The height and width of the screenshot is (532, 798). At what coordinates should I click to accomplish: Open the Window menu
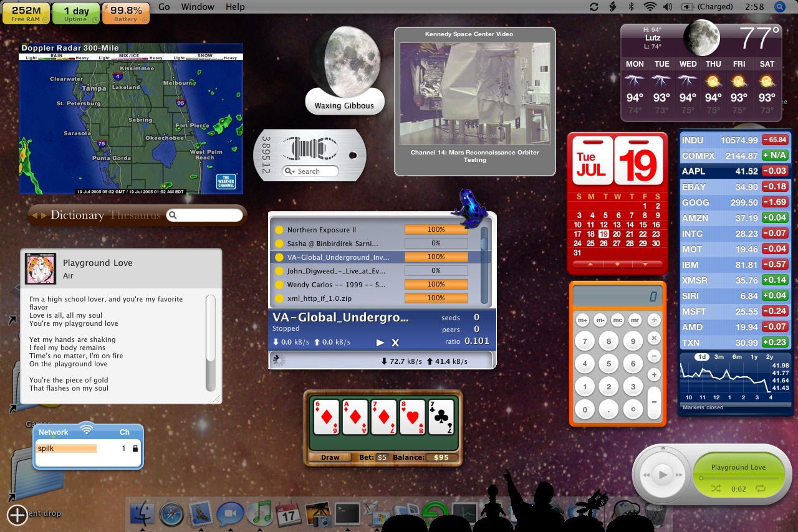[198, 7]
